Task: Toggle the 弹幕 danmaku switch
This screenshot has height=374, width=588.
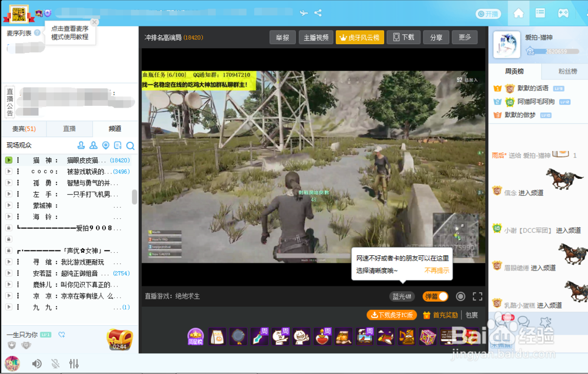Action: [435, 296]
